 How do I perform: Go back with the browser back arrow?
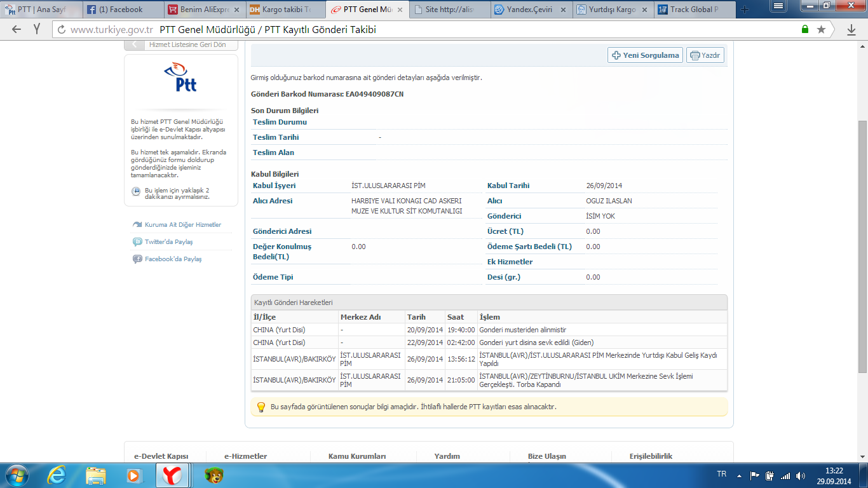point(17,30)
